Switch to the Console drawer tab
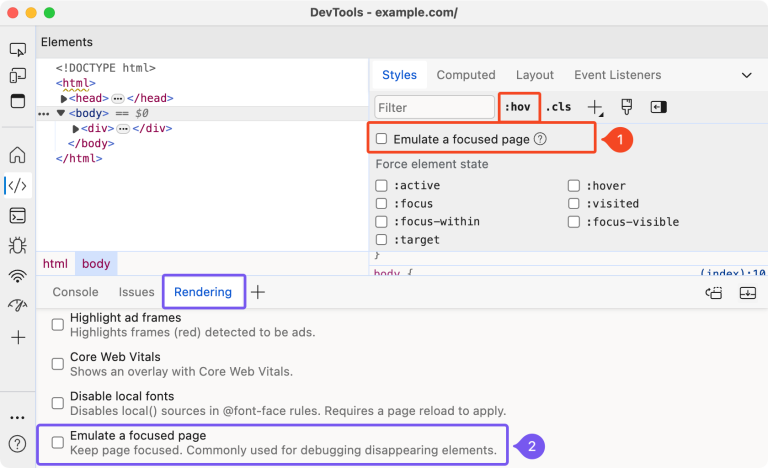Screen dimensions: 768x468 (75, 292)
